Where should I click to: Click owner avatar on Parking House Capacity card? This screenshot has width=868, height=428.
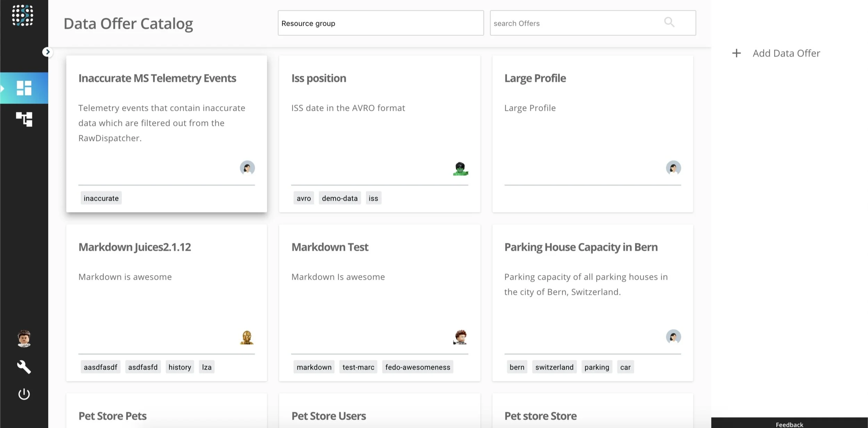(674, 337)
